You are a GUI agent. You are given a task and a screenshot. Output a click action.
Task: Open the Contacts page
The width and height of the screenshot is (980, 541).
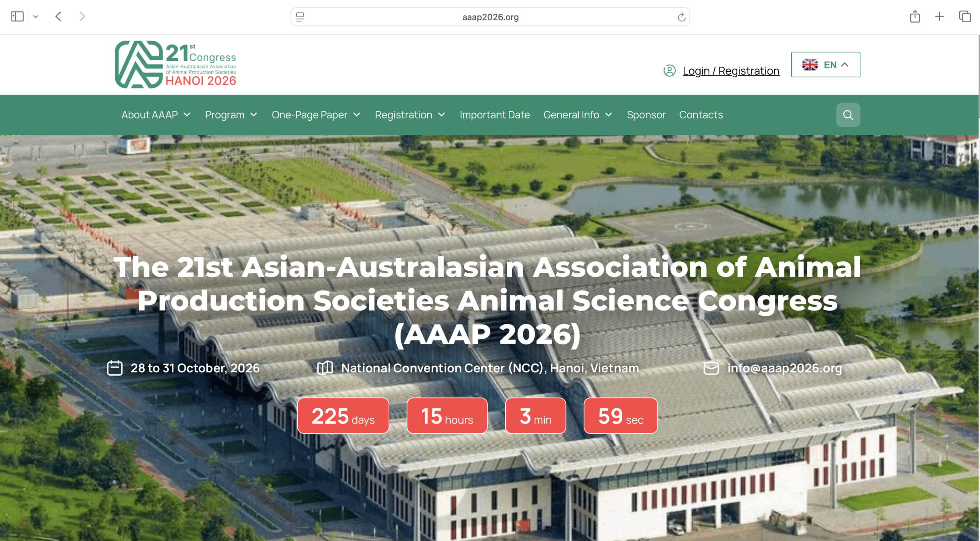pyautogui.click(x=701, y=115)
